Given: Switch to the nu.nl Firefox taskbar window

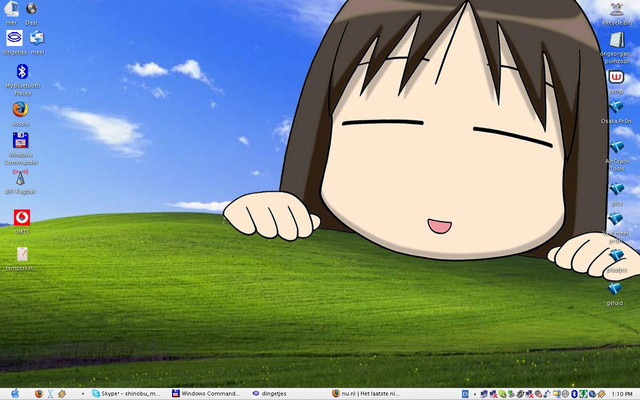Looking at the screenshot, I should click(366, 393).
